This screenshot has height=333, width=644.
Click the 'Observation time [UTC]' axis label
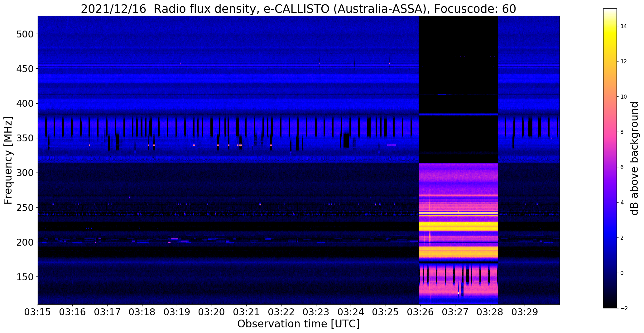[298, 324]
